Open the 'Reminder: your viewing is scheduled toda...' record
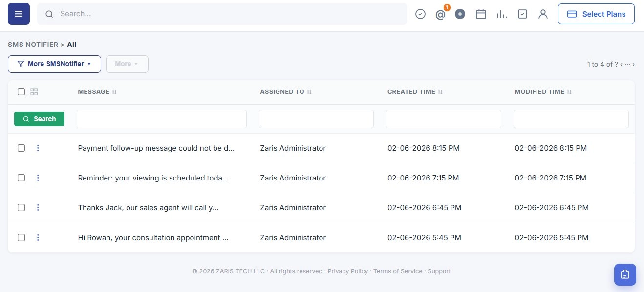 153,178
